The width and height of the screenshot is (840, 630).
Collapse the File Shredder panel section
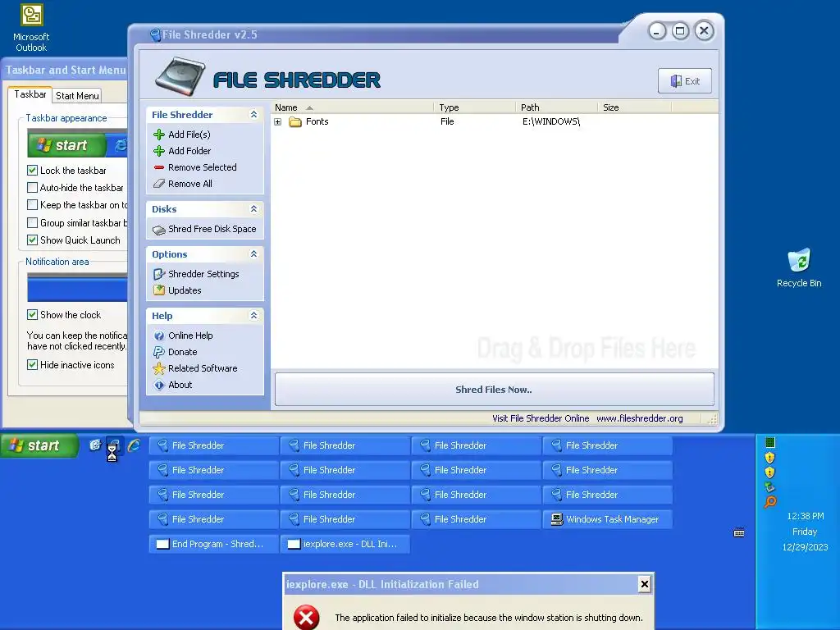click(254, 115)
